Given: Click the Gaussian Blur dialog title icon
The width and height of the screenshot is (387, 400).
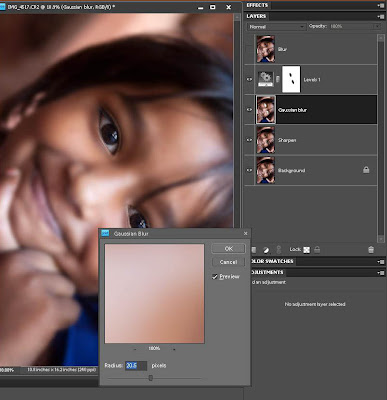Looking at the screenshot, I should pyautogui.click(x=105, y=233).
